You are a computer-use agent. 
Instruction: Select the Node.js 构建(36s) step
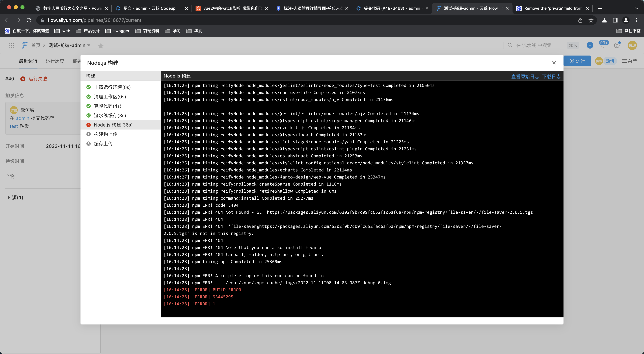coord(121,125)
